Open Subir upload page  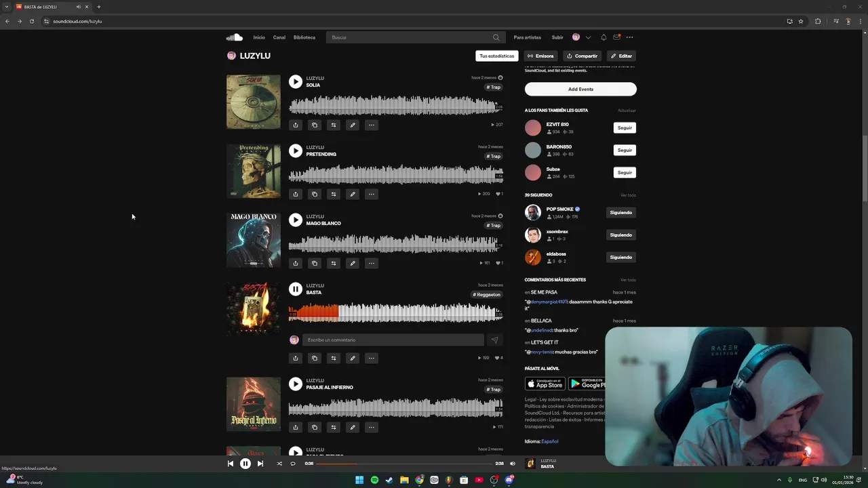point(557,37)
